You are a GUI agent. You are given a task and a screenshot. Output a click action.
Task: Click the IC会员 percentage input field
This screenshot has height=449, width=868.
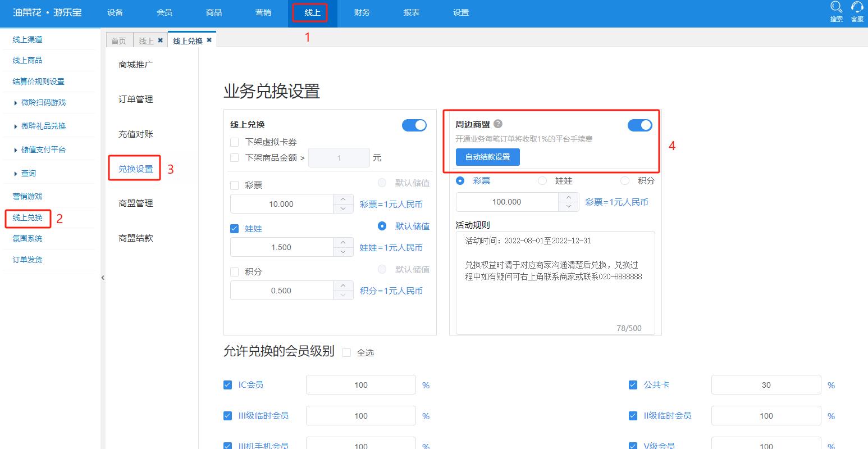361,385
